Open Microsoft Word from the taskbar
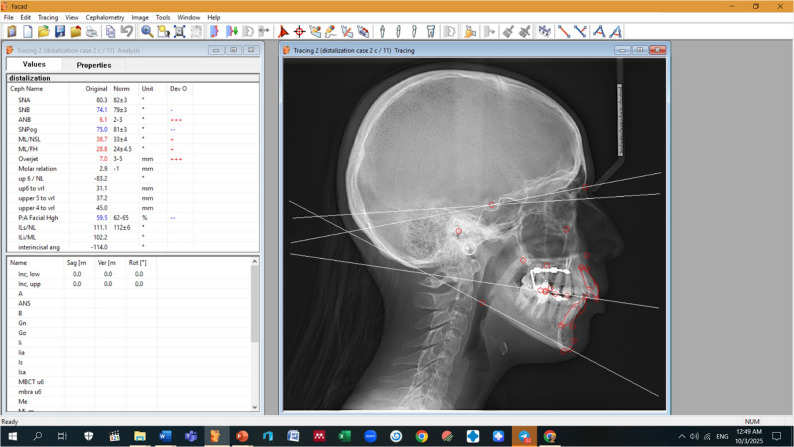 point(165,436)
